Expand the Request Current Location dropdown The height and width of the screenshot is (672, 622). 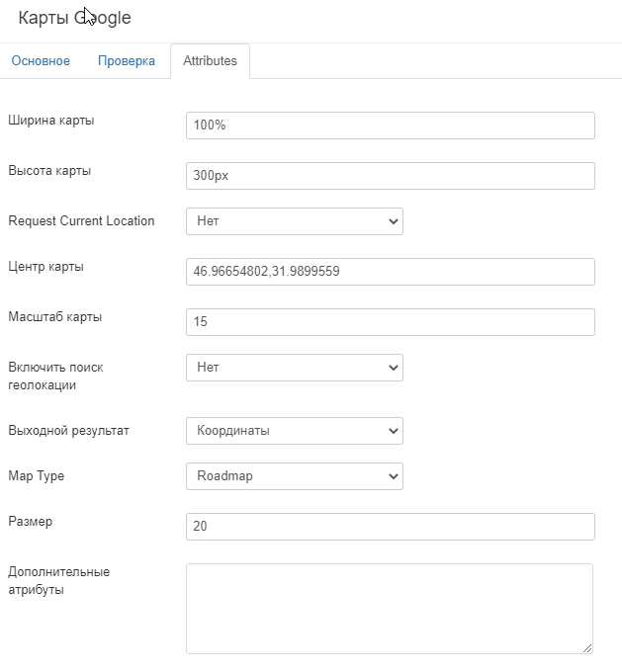294,221
